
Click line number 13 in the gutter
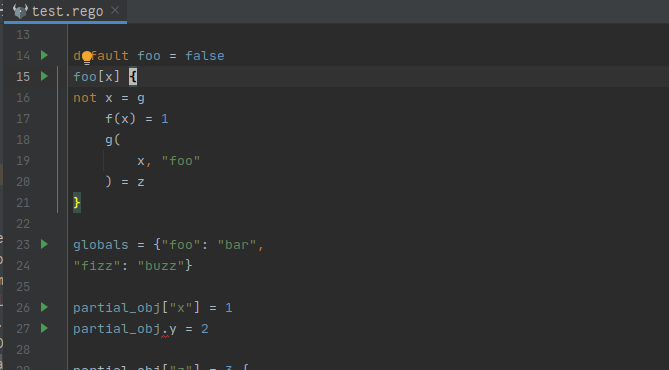pyautogui.click(x=23, y=35)
